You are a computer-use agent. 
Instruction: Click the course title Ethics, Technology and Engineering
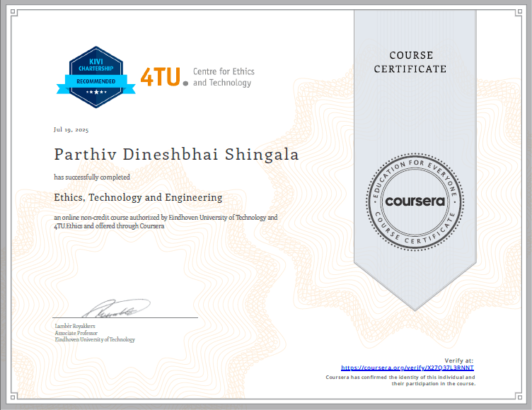(x=138, y=197)
